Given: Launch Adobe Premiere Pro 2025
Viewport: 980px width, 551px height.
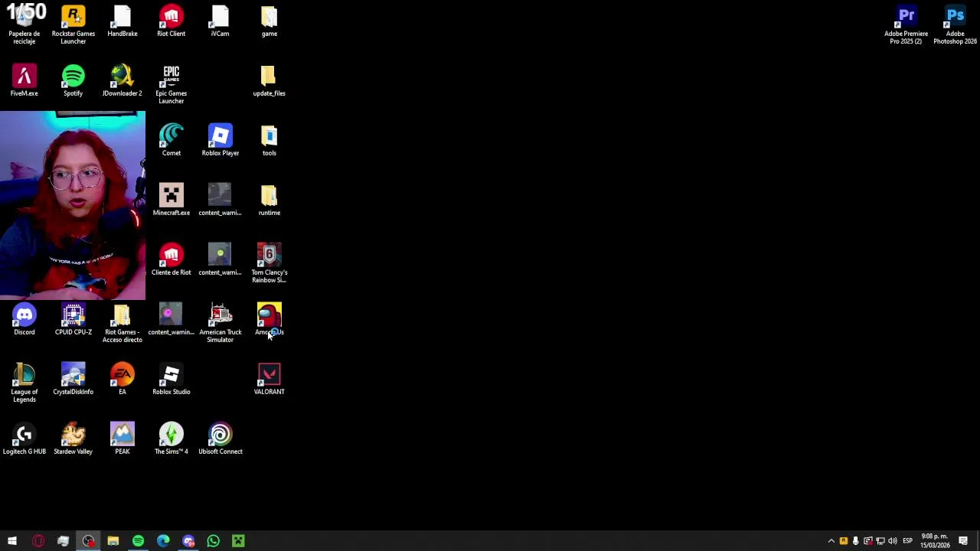Looking at the screenshot, I should [906, 24].
